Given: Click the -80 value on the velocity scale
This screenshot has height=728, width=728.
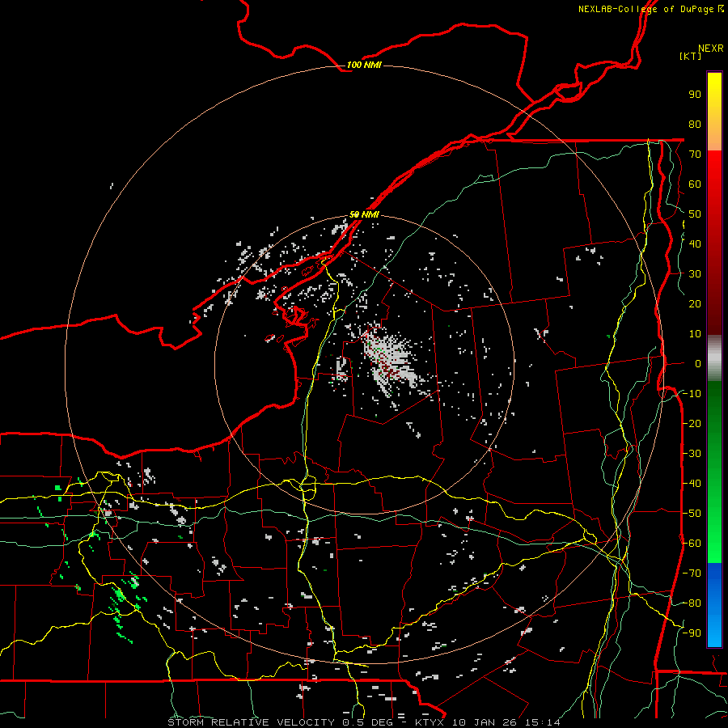Looking at the screenshot, I should click(692, 603).
